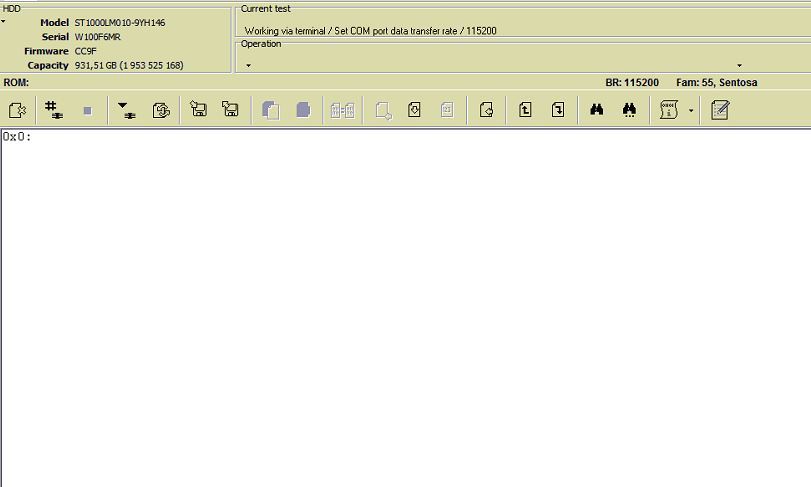Open the right-side Operation panel dropdown arrow
The height and width of the screenshot is (487, 811).
pos(740,66)
